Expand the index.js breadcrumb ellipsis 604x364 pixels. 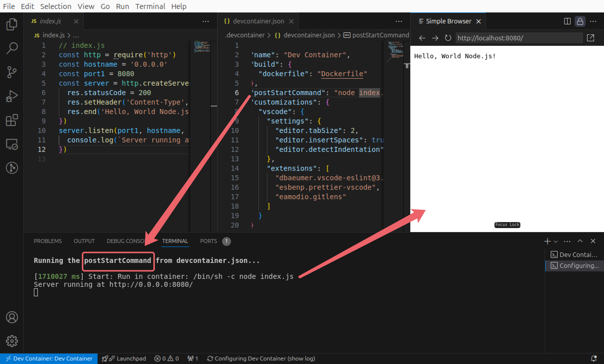pos(76,35)
